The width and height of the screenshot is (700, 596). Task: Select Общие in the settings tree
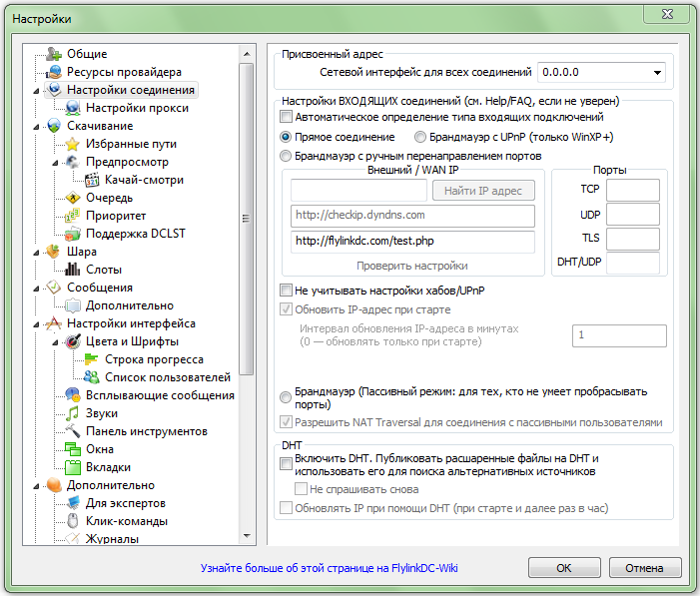[87, 54]
